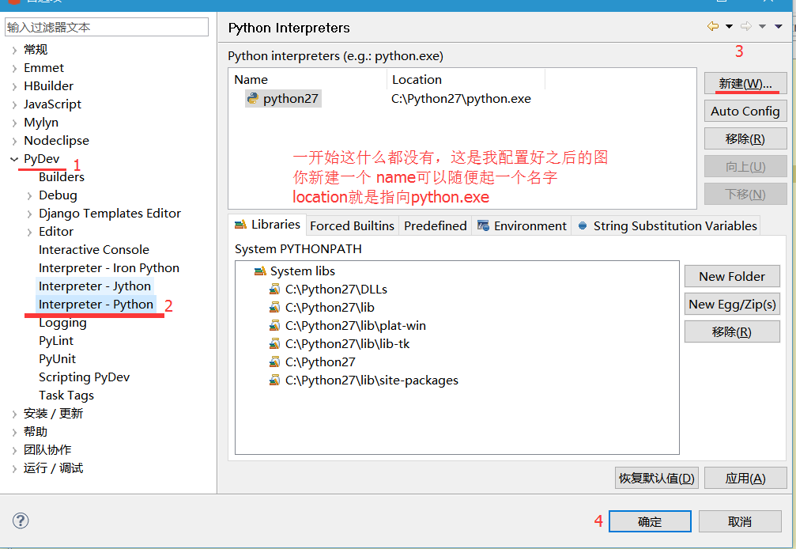796x549 pixels.
Task: Click the New Egg/Zip(s) button
Action: click(x=731, y=304)
